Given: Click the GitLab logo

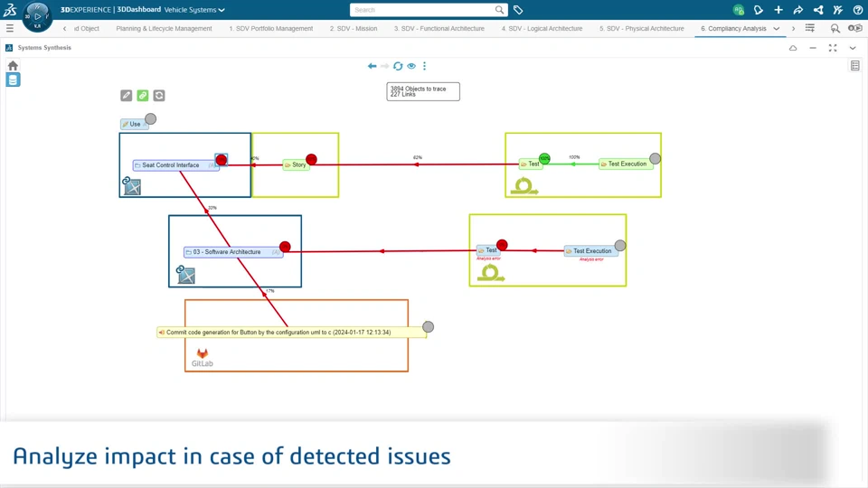Looking at the screenshot, I should click(x=202, y=358).
